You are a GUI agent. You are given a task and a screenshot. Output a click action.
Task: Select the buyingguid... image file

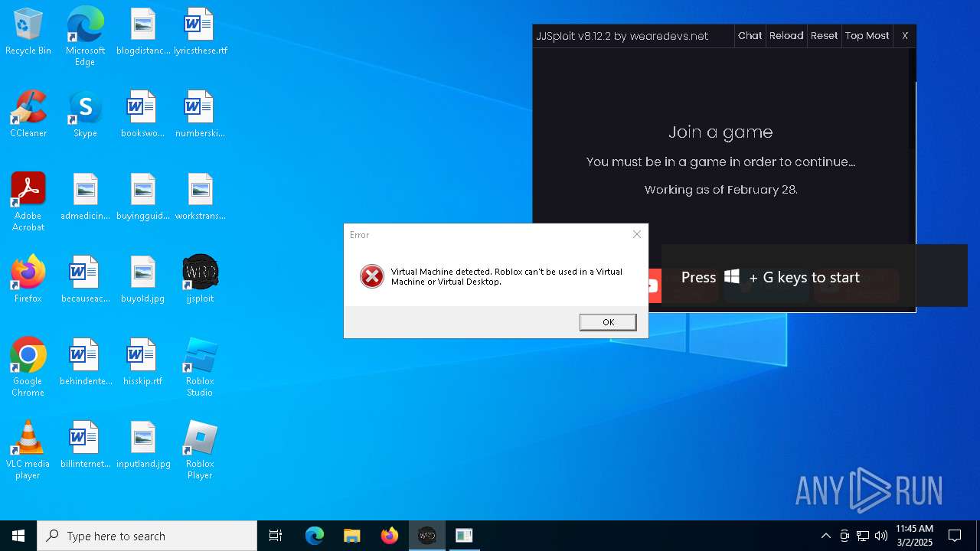(x=143, y=197)
